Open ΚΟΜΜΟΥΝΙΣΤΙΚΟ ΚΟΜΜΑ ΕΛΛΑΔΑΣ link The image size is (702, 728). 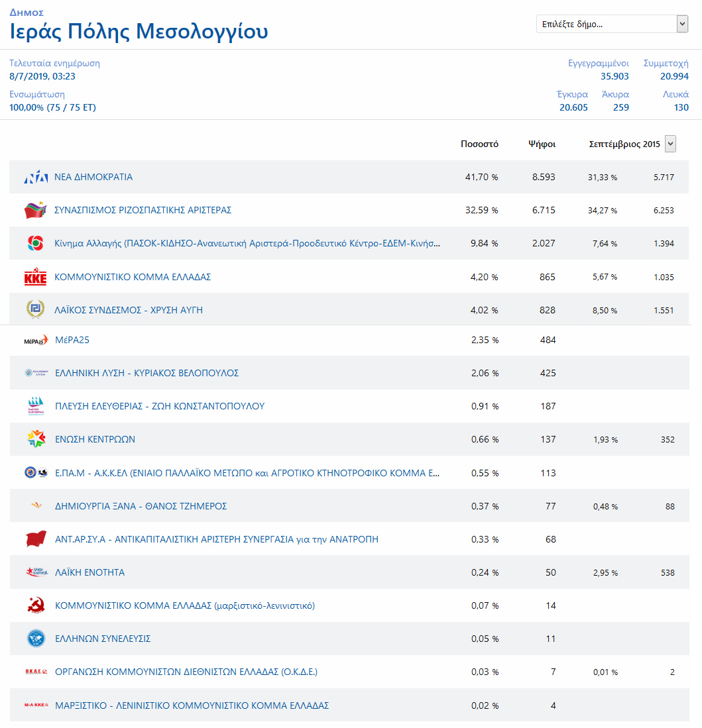click(133, 277)
